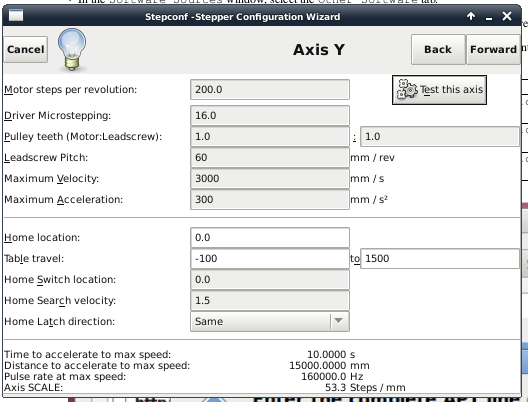Click the Motor steps per revolution field

tap(270, 90)
